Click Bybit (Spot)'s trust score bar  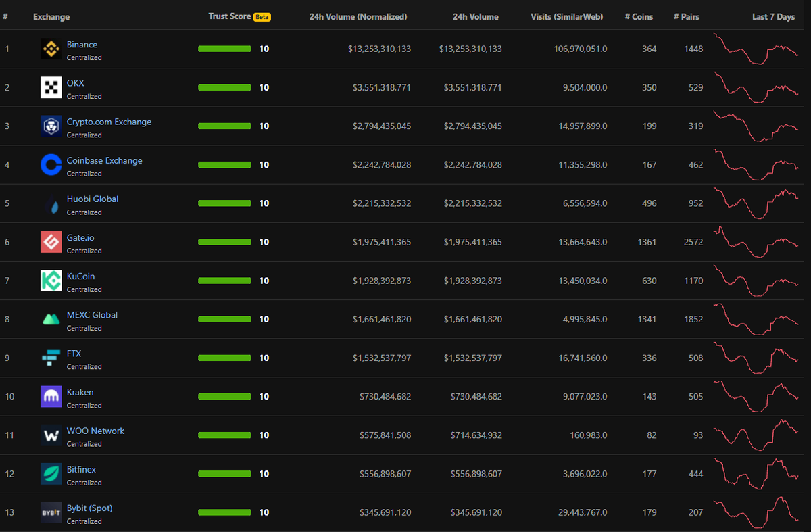(x=224, y=512)
